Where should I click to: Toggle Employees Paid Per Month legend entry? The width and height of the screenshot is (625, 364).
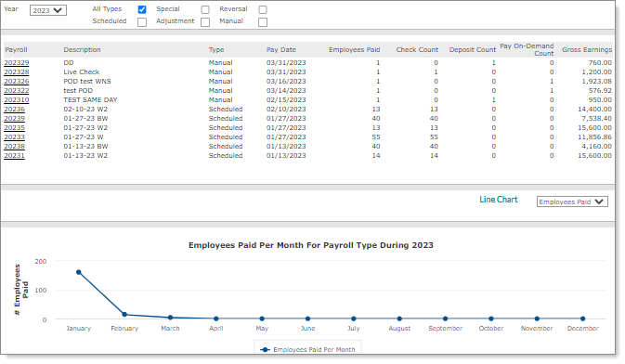(x=307, y=350)
